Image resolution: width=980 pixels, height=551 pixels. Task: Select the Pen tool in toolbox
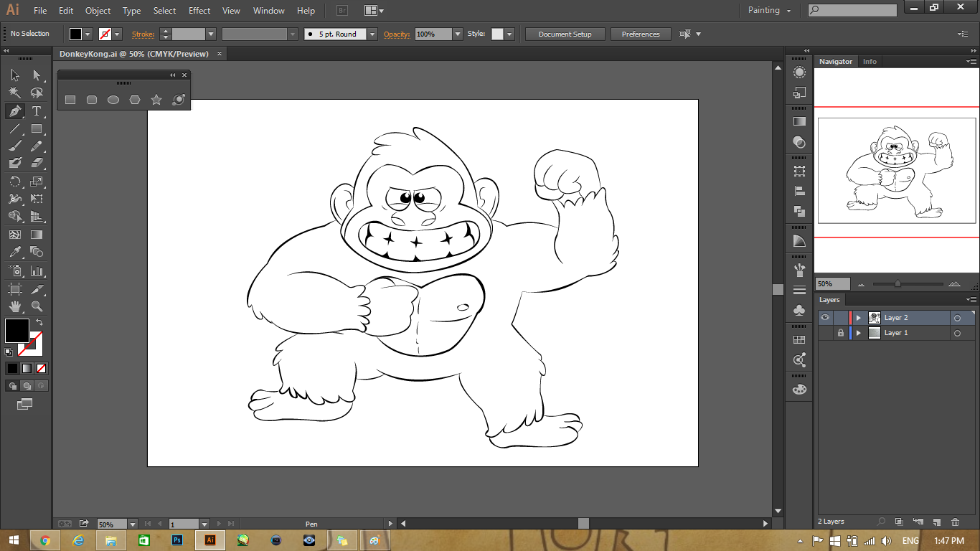click(14, 111)
